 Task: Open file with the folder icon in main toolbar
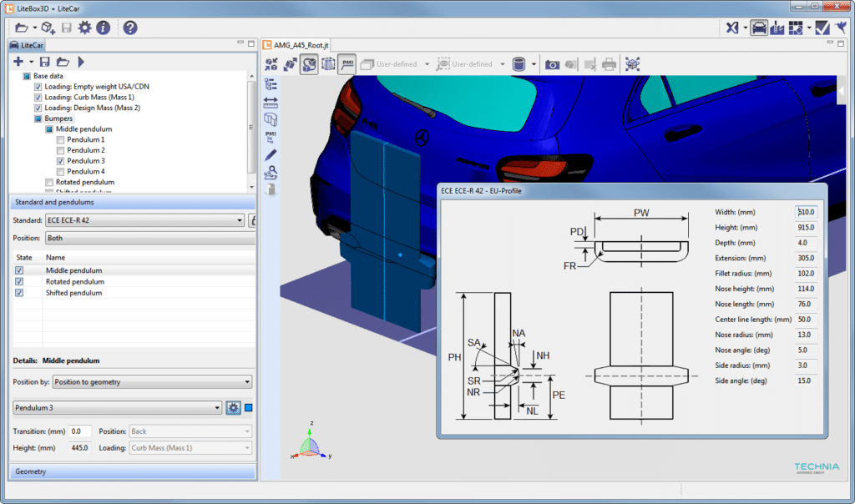21,28
